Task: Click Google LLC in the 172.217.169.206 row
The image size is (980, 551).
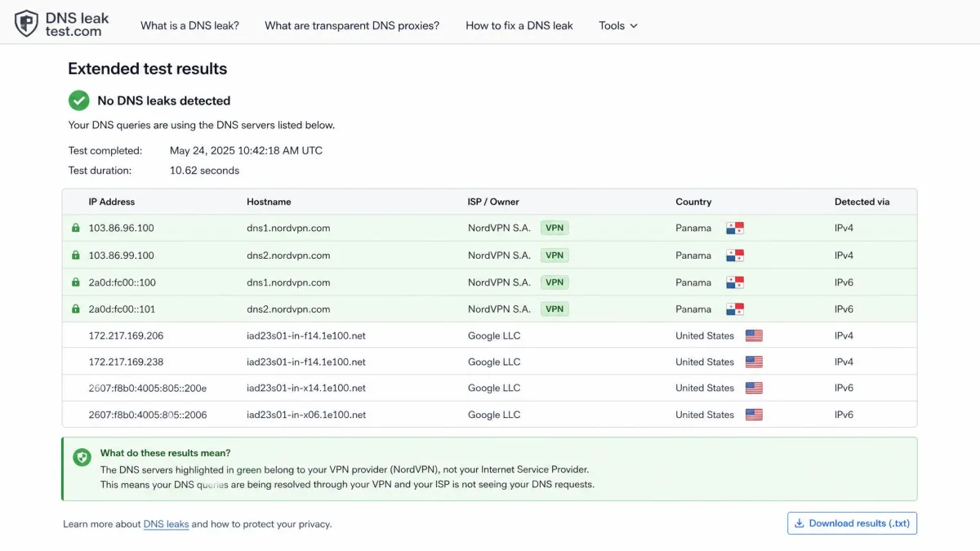Action: [494, 335]
